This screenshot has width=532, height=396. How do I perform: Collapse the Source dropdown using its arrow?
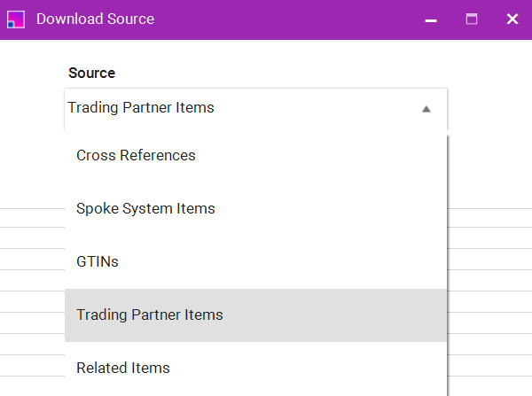[x=426, y=109]
